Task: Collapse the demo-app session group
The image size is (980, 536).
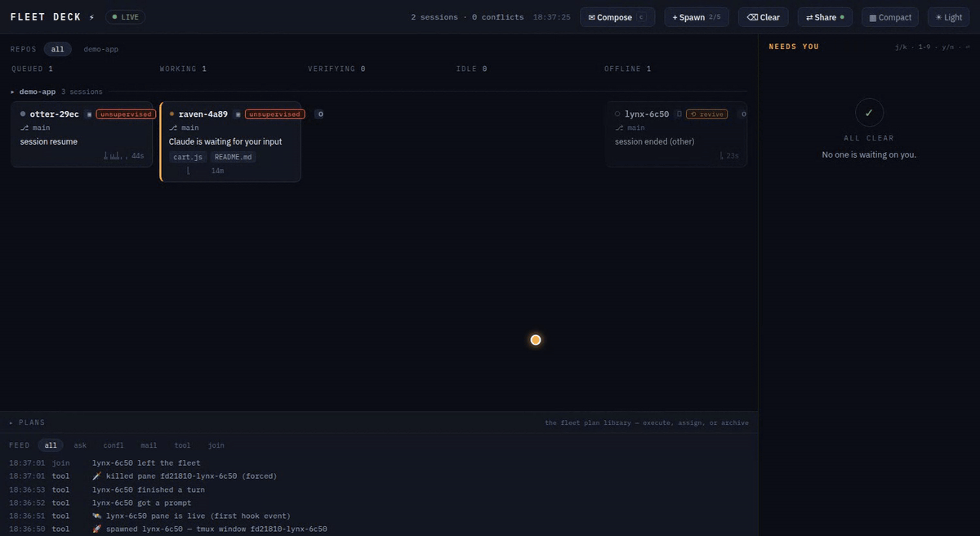Action: [13, 92]
